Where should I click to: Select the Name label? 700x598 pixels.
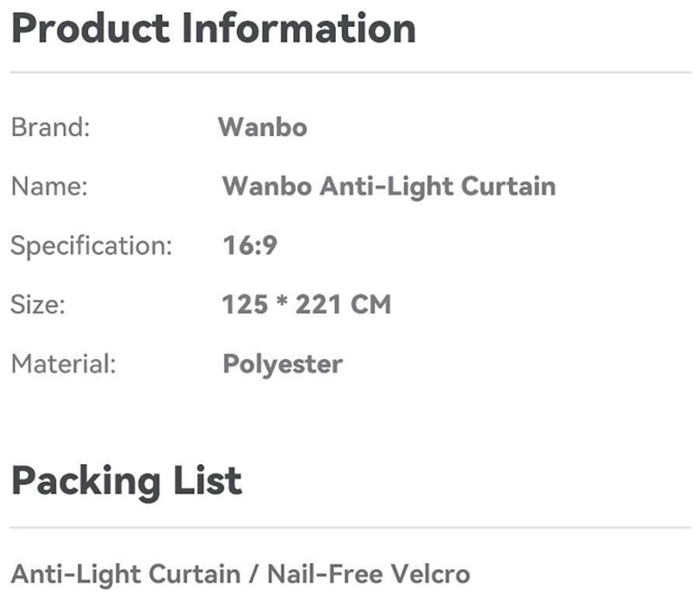click(49, 186)
